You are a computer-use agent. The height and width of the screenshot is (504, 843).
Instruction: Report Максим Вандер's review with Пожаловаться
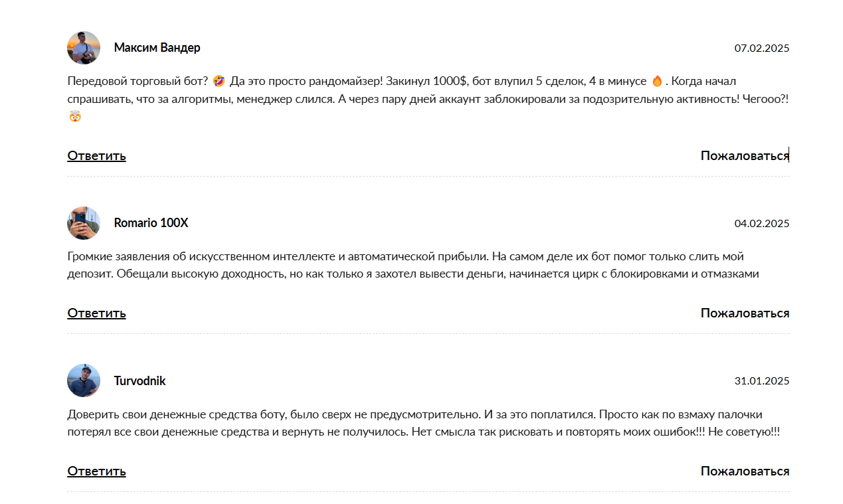coord(745,155)
